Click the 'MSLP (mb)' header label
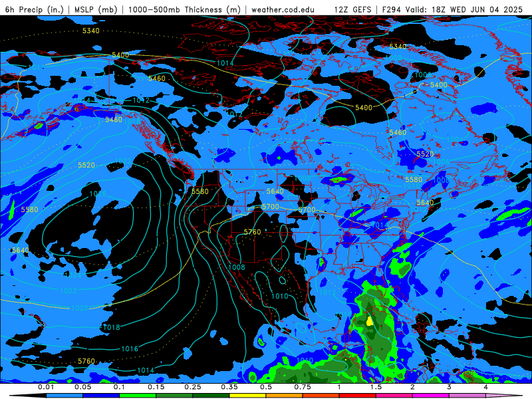Viewport: 532px width, 399px height. click(96, 9)
